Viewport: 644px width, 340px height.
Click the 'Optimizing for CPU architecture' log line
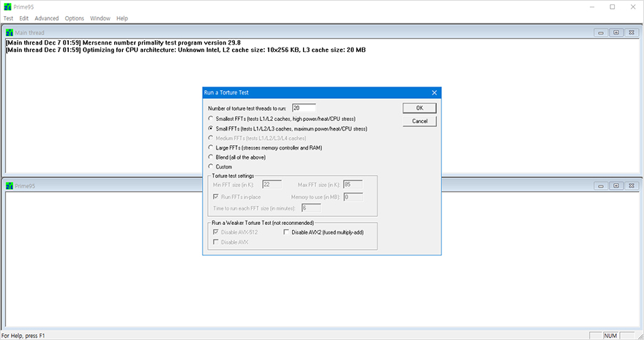pyautogui.click(x=186, y=50)
